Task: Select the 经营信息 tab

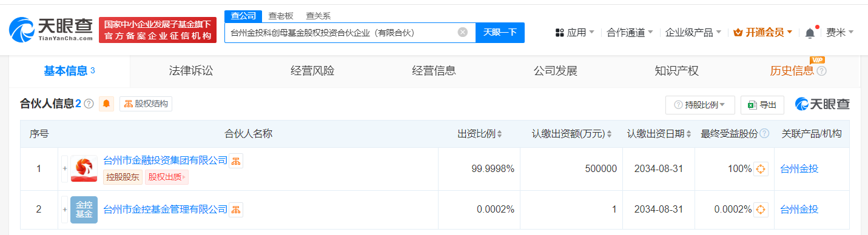Action: click(x=434, y=71)
